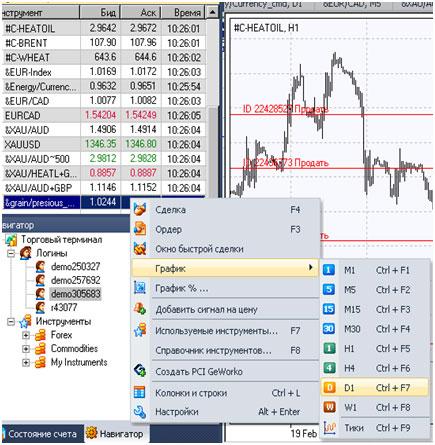Click scroll up arrow of quotes table
This screenshot has height=445, width=435.
[212, 13]
